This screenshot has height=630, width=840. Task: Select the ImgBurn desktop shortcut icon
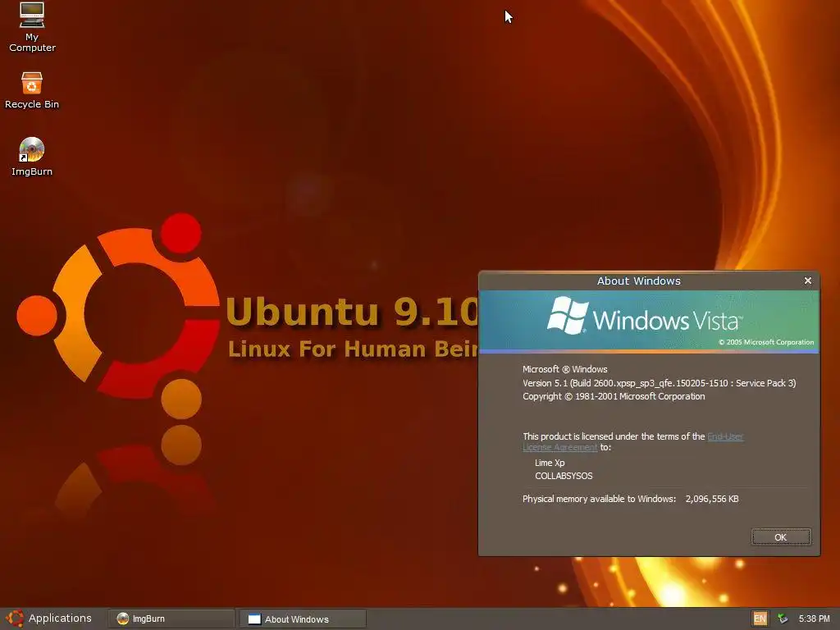(32, 156)
